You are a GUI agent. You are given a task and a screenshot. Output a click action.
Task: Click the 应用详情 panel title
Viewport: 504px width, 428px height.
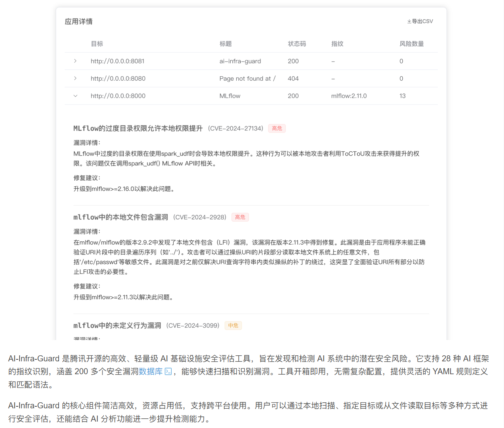79,22
